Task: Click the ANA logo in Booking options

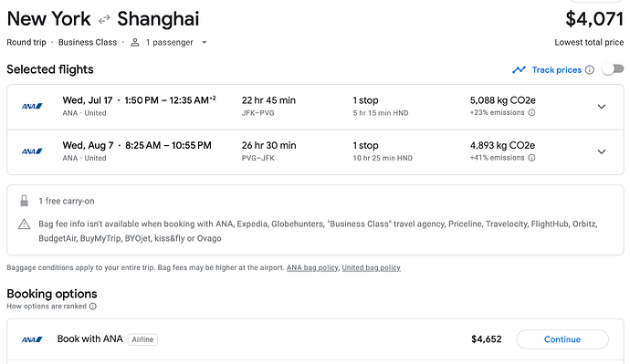Action: (32, 339)
